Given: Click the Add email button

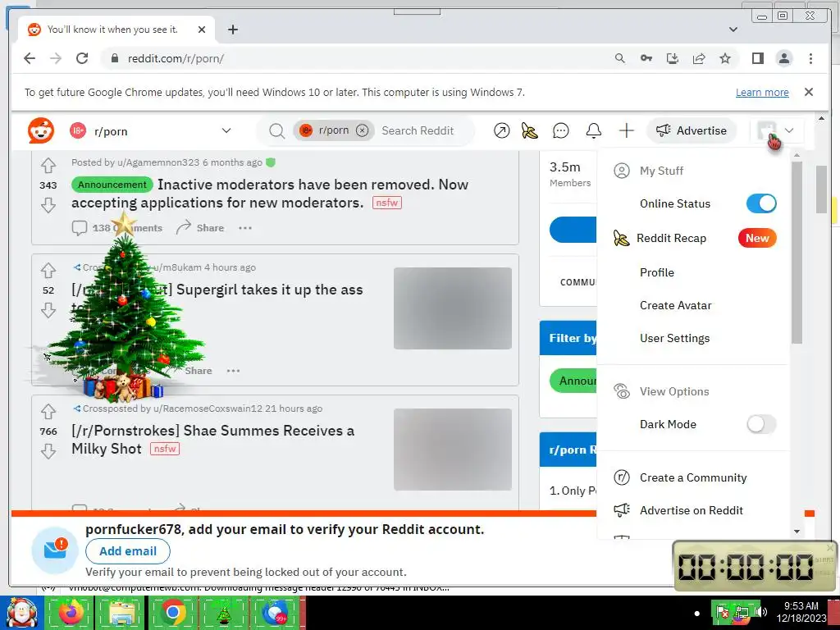Looking at the screenshot, I should [x=127, y=551].
